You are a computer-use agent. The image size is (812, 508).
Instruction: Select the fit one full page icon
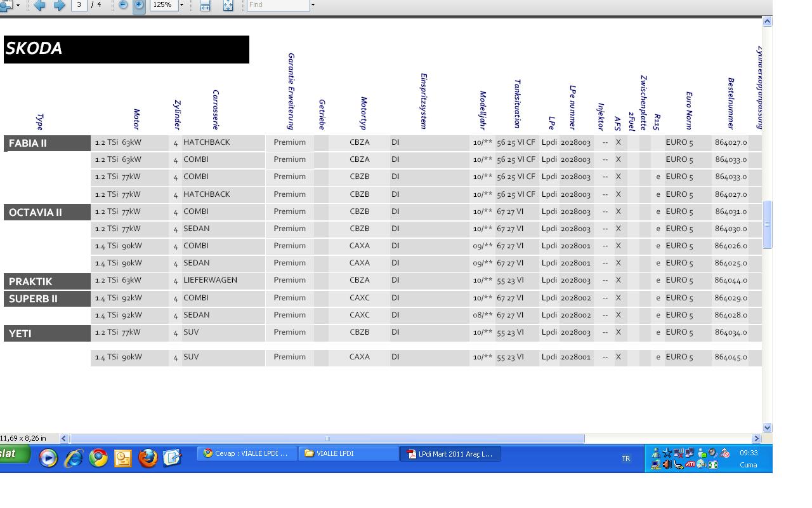(228, 6)
